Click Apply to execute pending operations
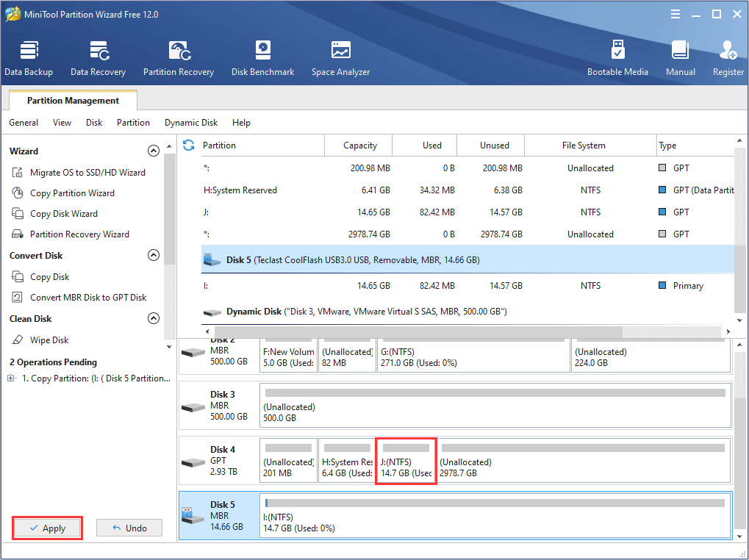 tap(47, 528)
